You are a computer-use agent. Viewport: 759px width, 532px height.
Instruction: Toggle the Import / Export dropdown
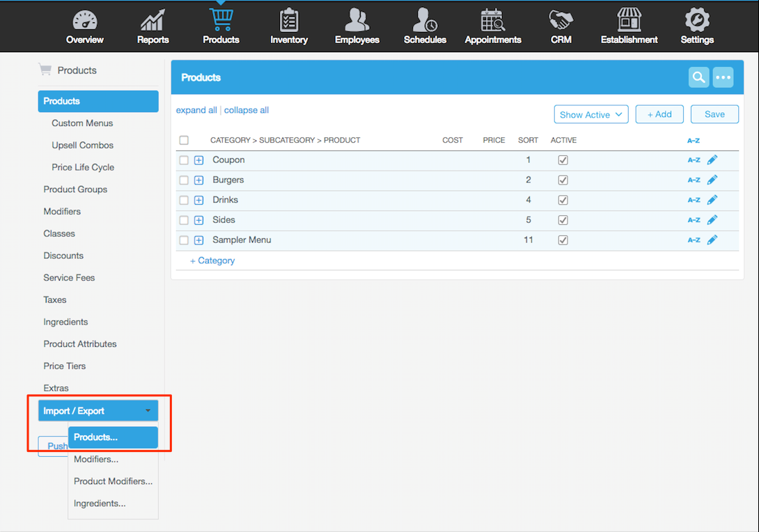point(98,411)
